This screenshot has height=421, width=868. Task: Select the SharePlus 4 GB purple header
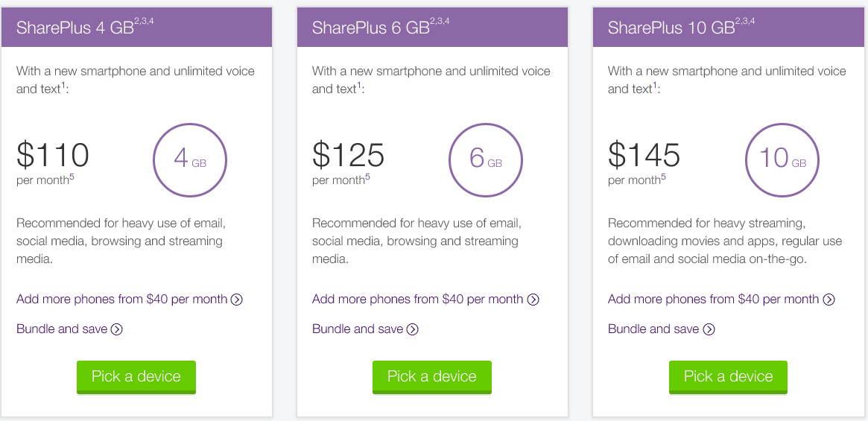pos(137,27)
